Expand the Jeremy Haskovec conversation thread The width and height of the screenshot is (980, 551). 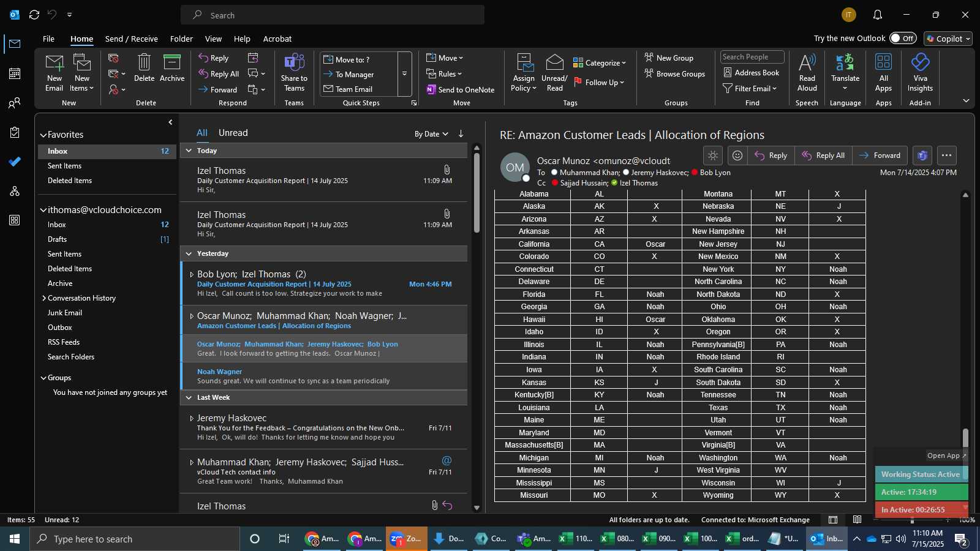tap(192, 419)
